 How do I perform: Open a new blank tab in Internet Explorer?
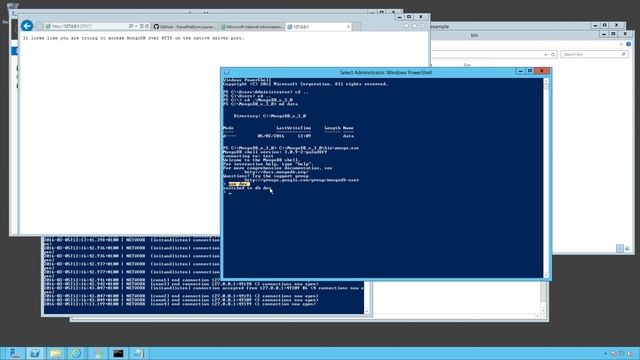[x=357, y=27]
